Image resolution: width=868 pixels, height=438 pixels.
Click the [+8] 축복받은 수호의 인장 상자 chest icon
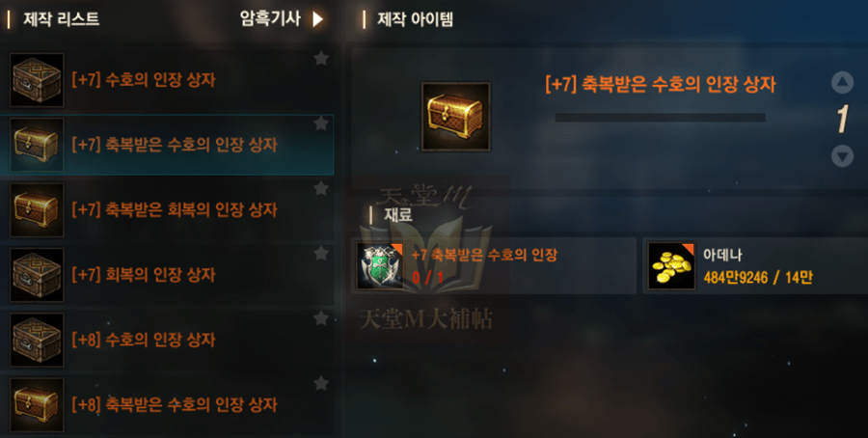(37, 405)
